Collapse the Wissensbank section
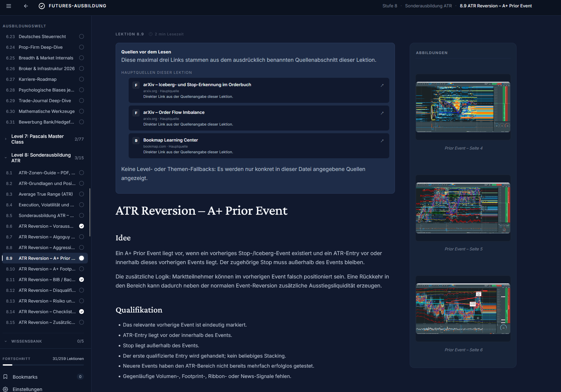The image size is (561, 392). tap(44, 341)
